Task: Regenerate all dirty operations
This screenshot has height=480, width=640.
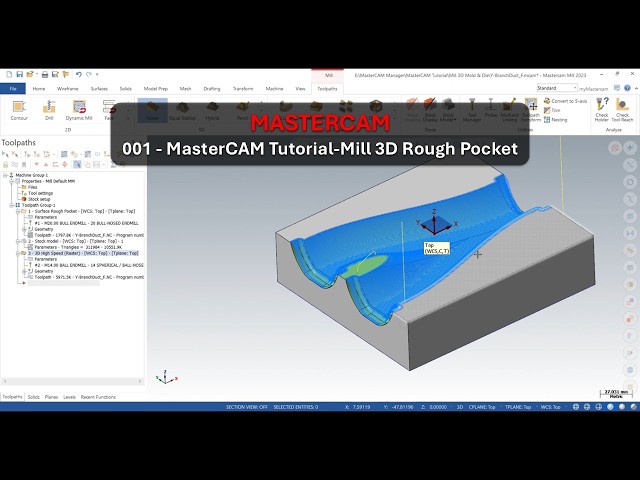Action: [x=37, y=154]
